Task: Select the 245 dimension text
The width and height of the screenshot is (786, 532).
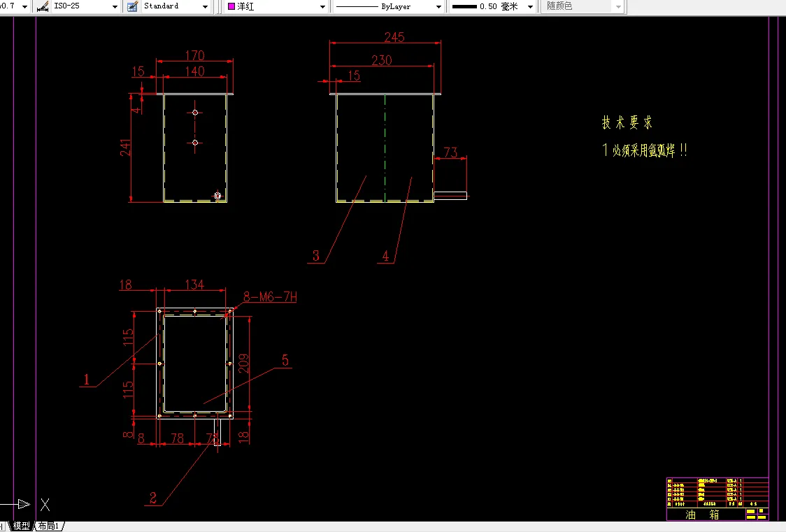Action: click(x=394, y=37)
